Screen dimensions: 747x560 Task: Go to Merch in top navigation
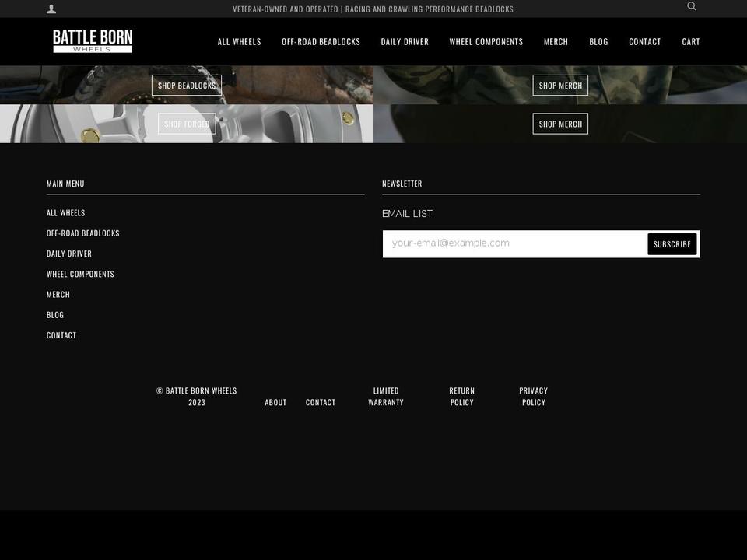(556, 42)
